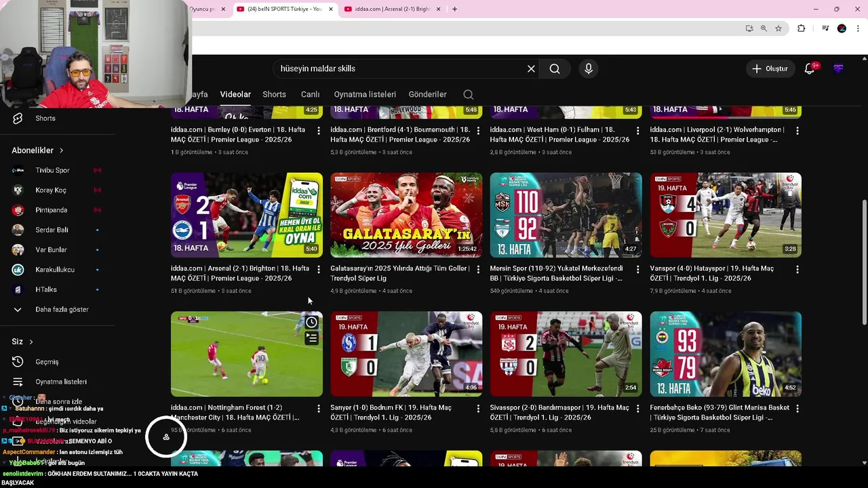Open options menu for Vanspor Hatayspor video
The width and height of the screenshot is (868, 488).
coord(797,269)
